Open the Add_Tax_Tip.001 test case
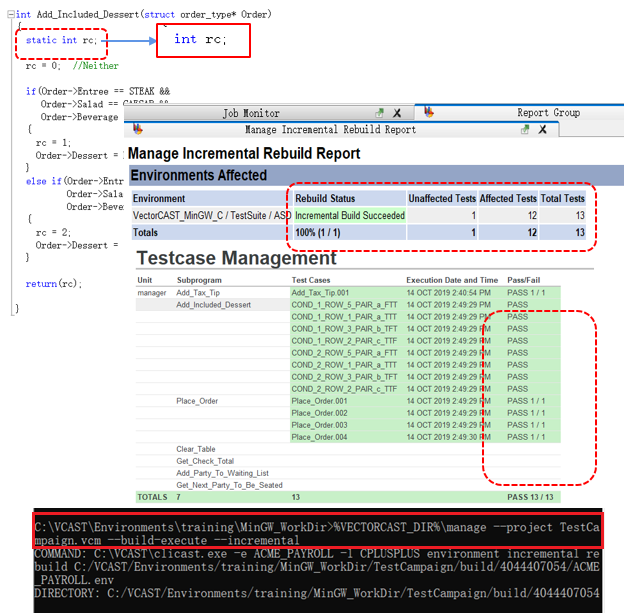Screen dimensions: 624x615 (320, 292)
